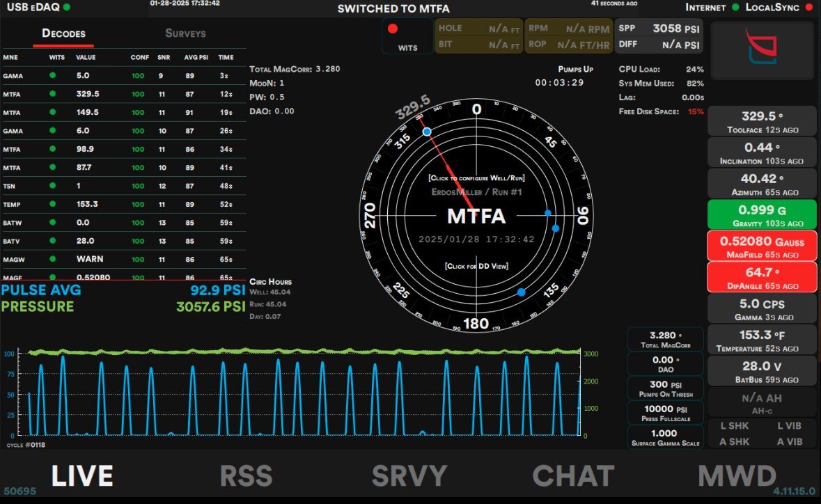Screen dimensions: 821x504
Task: Open the BatBus 28.0 V tile
Action: 762,371
